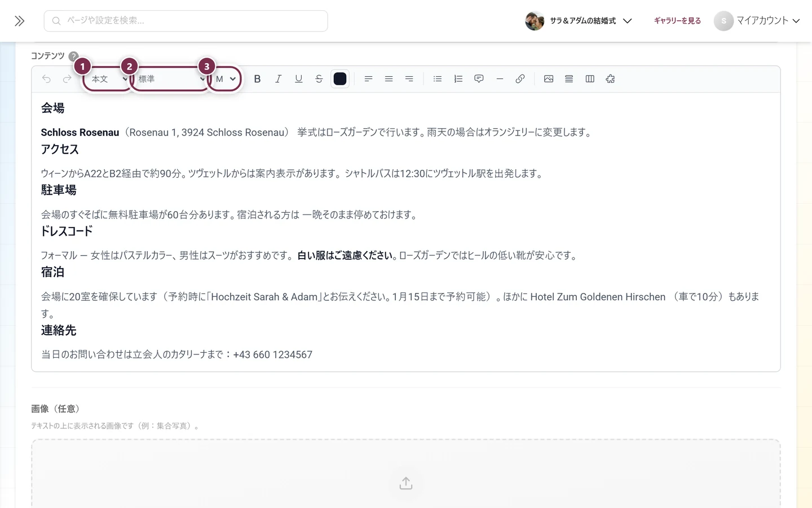Open the マイアカウント account menu
812x508 pixels.
757,21
